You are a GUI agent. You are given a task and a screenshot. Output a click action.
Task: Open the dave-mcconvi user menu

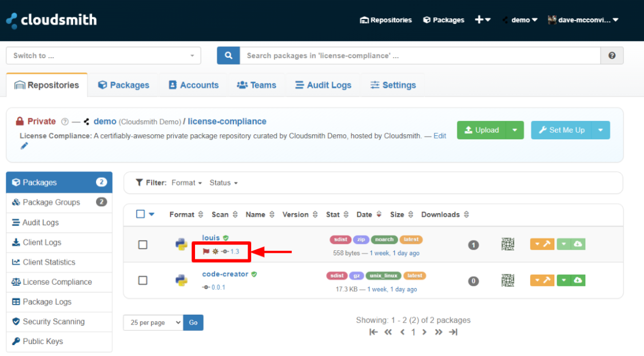click(x=583, y=20)
